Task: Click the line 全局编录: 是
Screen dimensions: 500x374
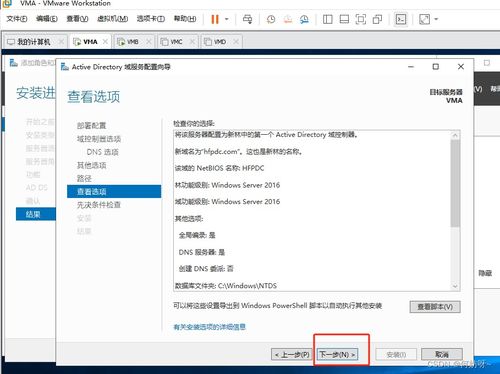Action: click(197, 235)
